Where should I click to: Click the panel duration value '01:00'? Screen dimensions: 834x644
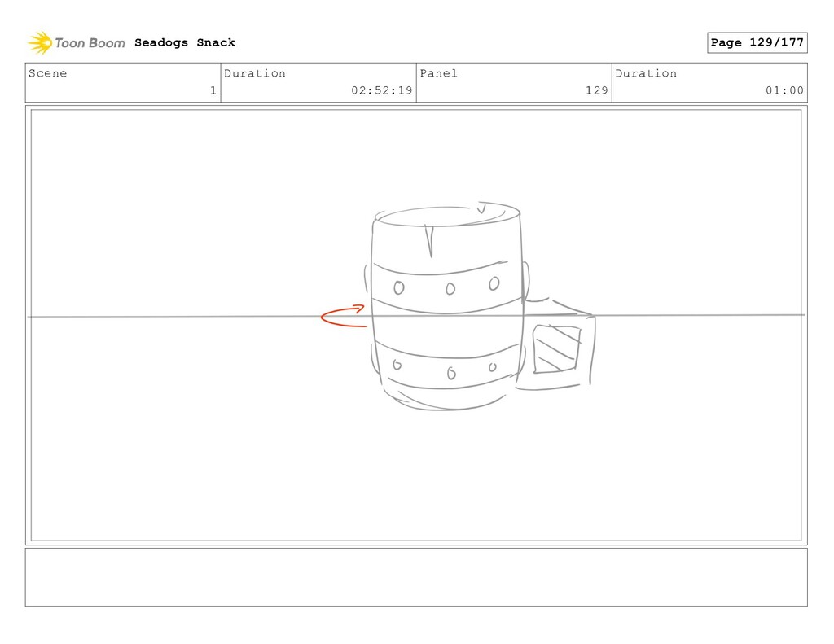pyautogui.click(x=784, y=90)
